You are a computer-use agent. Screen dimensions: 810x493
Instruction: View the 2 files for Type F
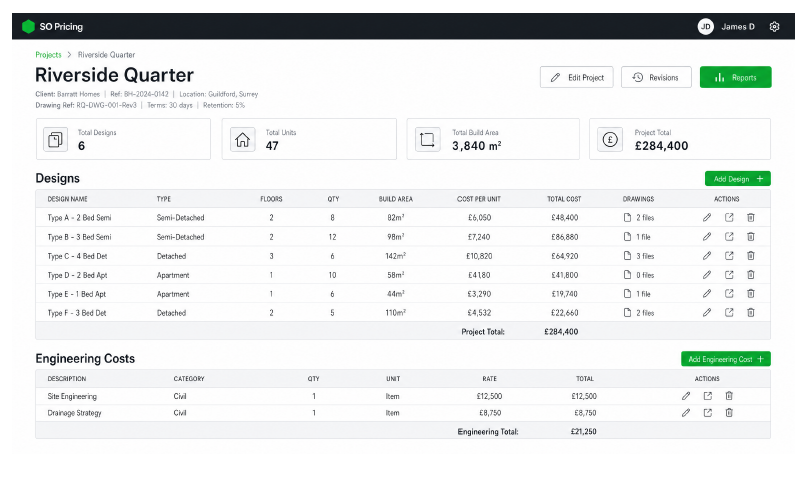point(639,313)
